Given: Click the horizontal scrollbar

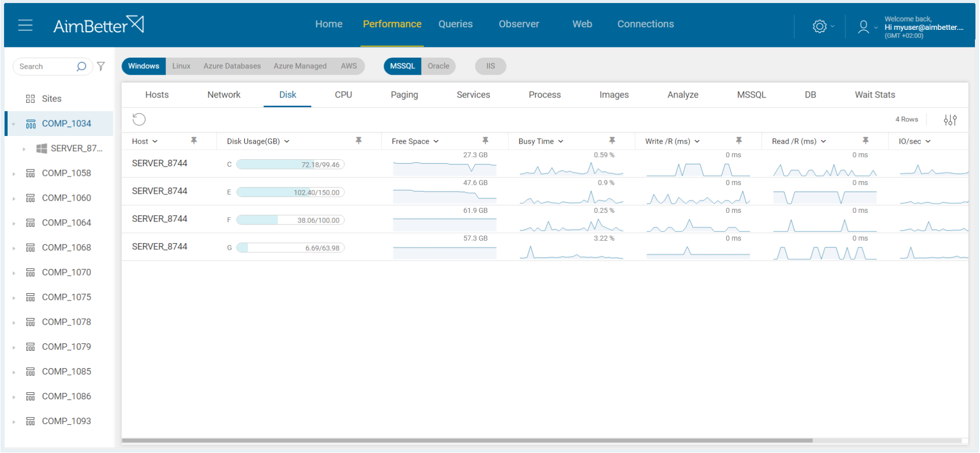Looking at the screenshot, I should coord(467,440).
